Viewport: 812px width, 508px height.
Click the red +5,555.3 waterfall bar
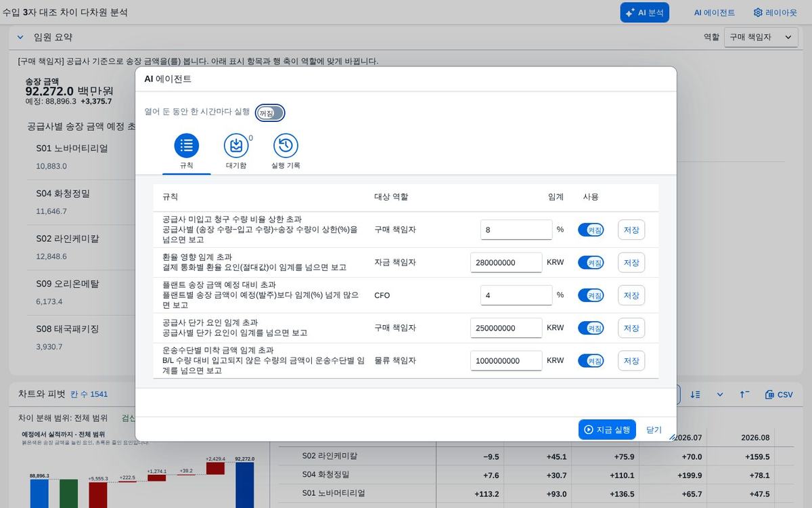(98, 495)
